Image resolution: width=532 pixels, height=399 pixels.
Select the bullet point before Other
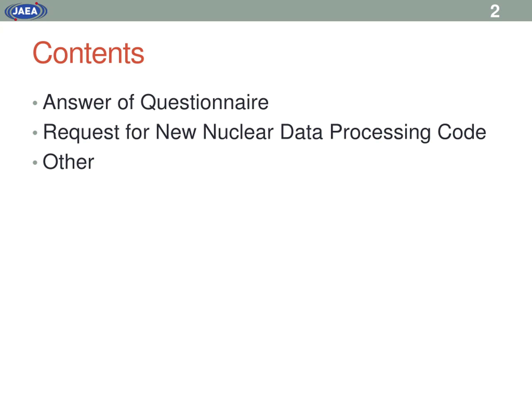pyautogui.click(x=35, y=163)
